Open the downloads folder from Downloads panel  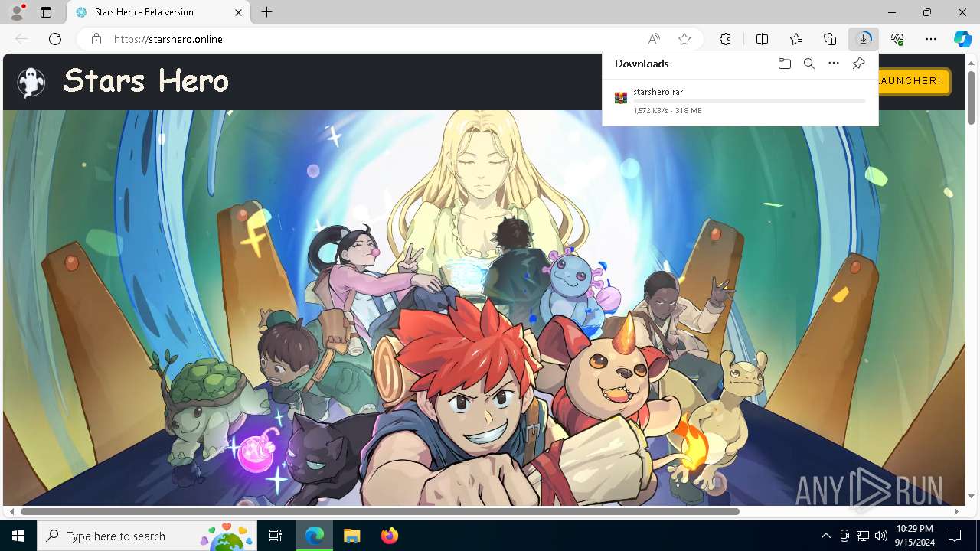coord(784,64)
